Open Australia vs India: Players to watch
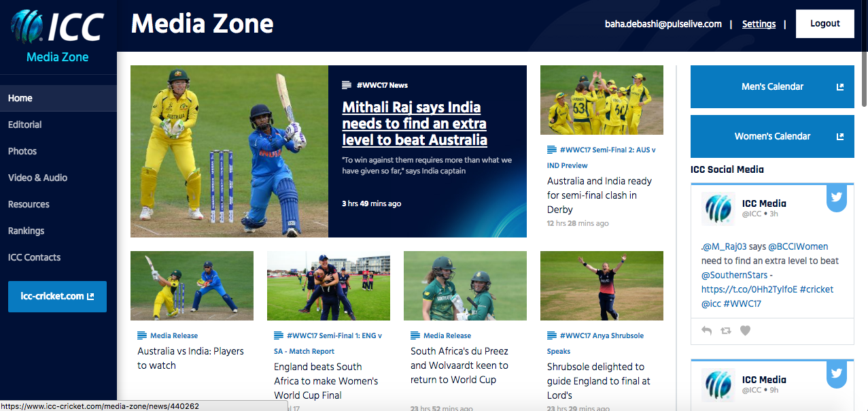The width and height of the screenshot is (868, 411). click(x=190, y=359)
